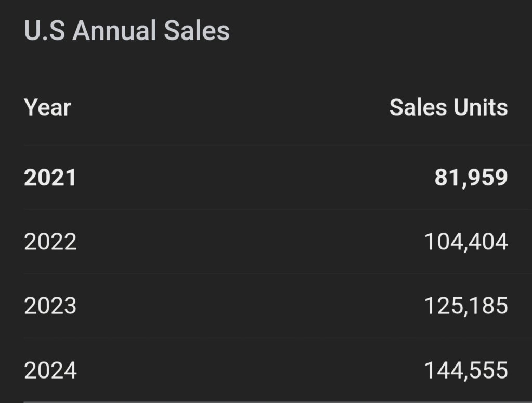Select the word Sales in title
This screenshot has width=532, height=403.
[x=197, y=30]
